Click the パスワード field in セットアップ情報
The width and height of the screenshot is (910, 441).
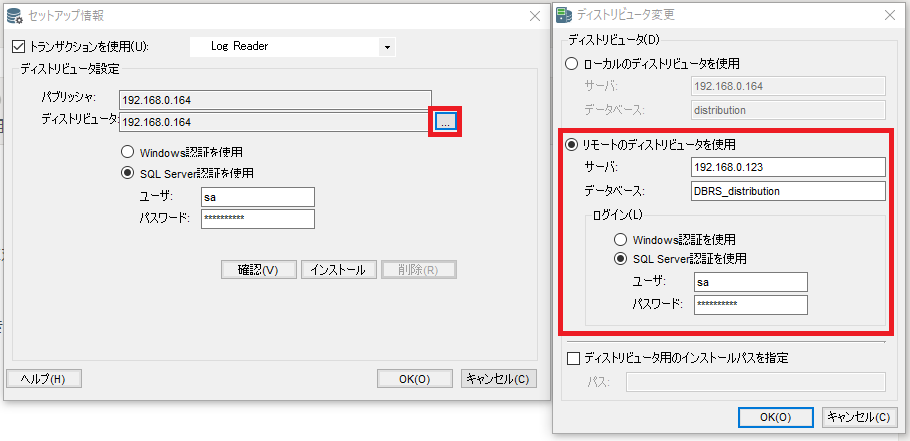[x=258, y=219]
